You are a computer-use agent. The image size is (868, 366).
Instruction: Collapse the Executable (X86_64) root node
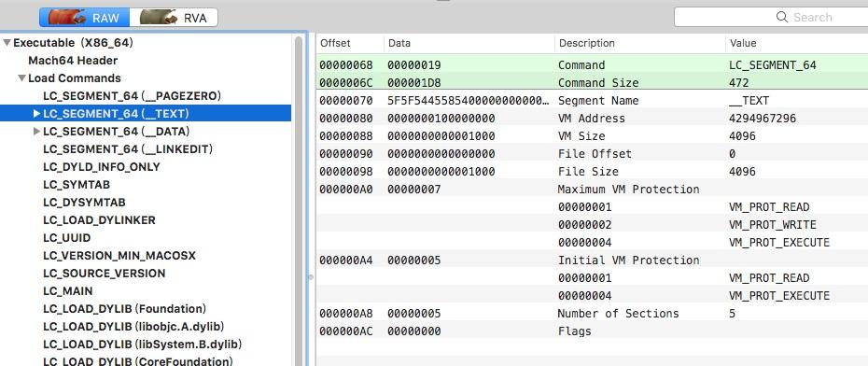(x=7, y=43)
